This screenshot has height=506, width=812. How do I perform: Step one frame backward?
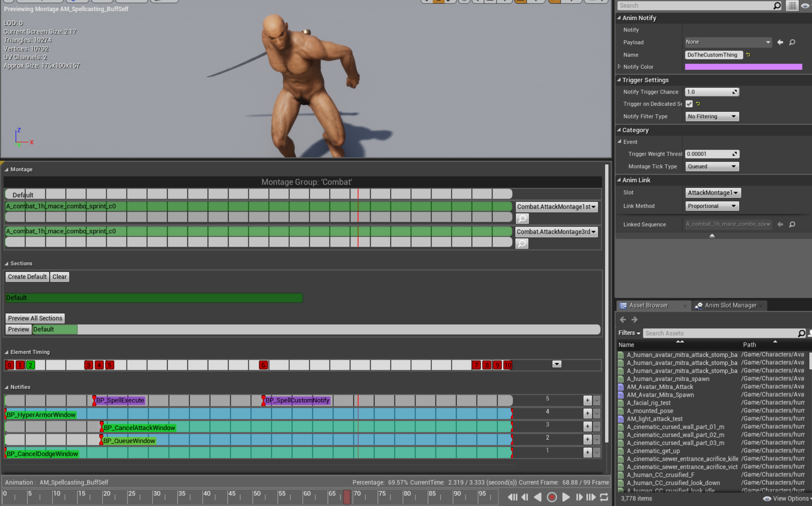pos(525,497)
